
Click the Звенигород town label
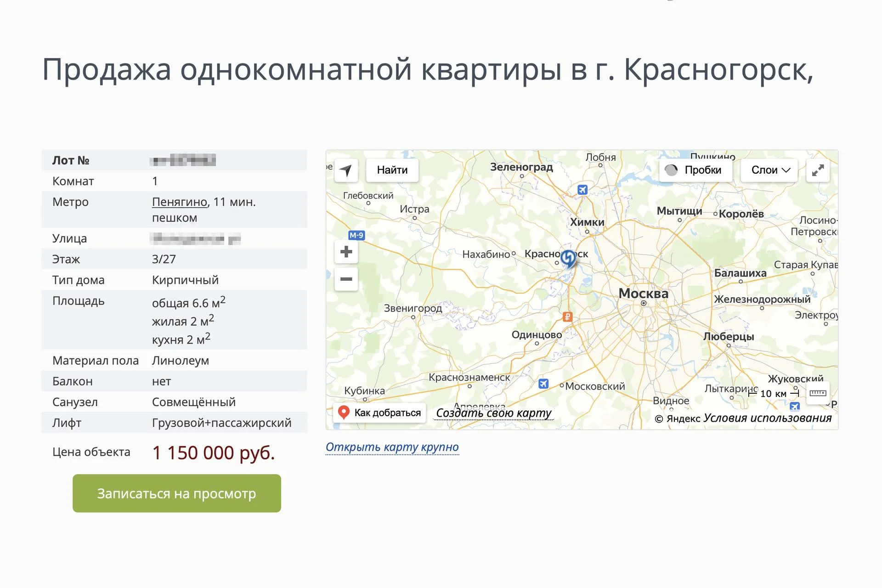413,308
